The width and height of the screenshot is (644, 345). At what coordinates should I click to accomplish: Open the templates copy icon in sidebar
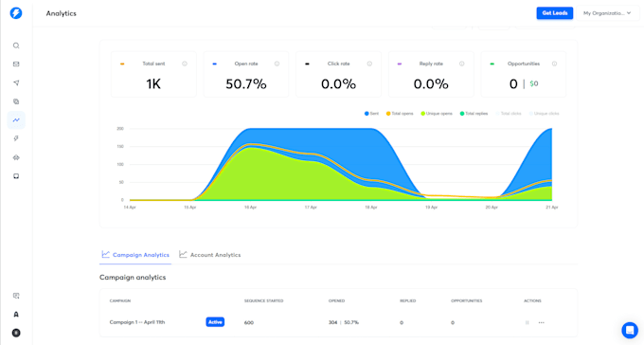click(x=16, y=101)
